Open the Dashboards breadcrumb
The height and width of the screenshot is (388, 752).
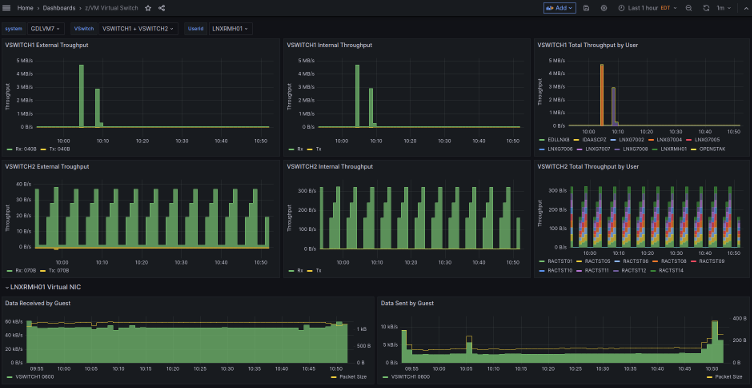[x=59, y=8]
